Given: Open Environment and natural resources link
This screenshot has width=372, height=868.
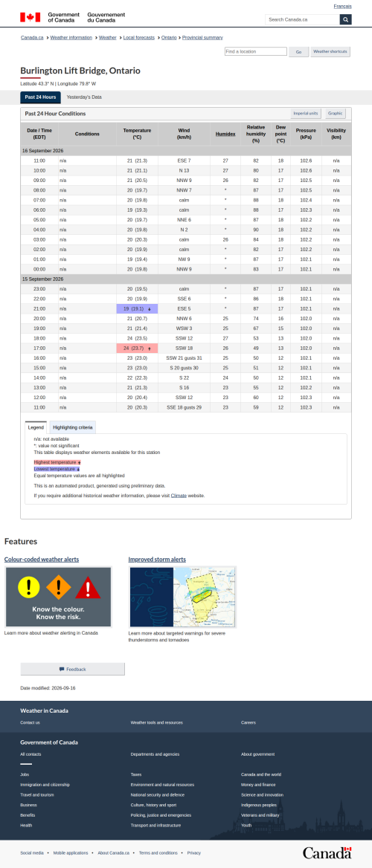Looking at the screenshot, I should (162, 785).
